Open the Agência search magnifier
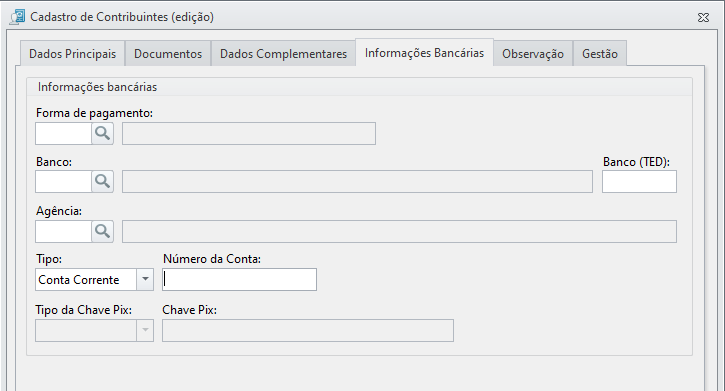This screenshot has height=391, width=725. tap(102, 231)
